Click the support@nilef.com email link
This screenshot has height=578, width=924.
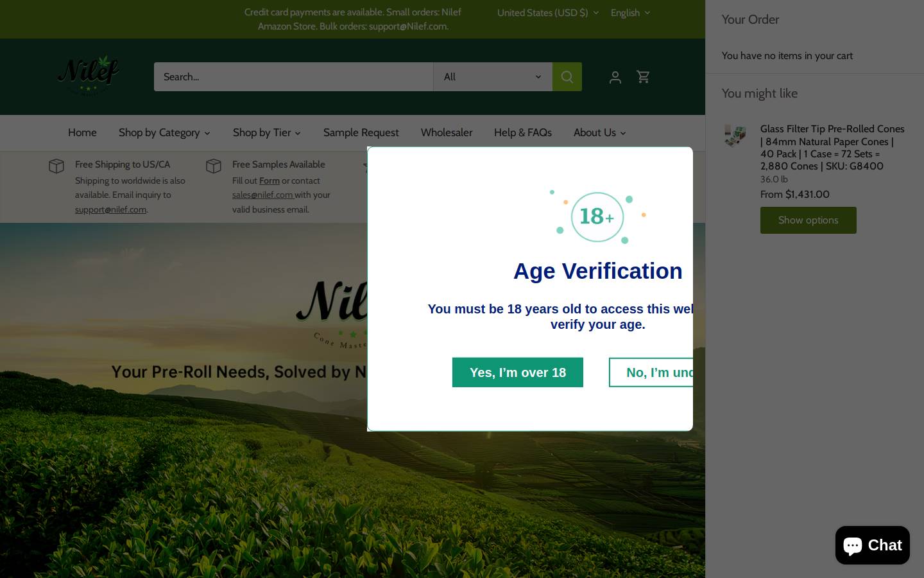[x=110, y=209]
